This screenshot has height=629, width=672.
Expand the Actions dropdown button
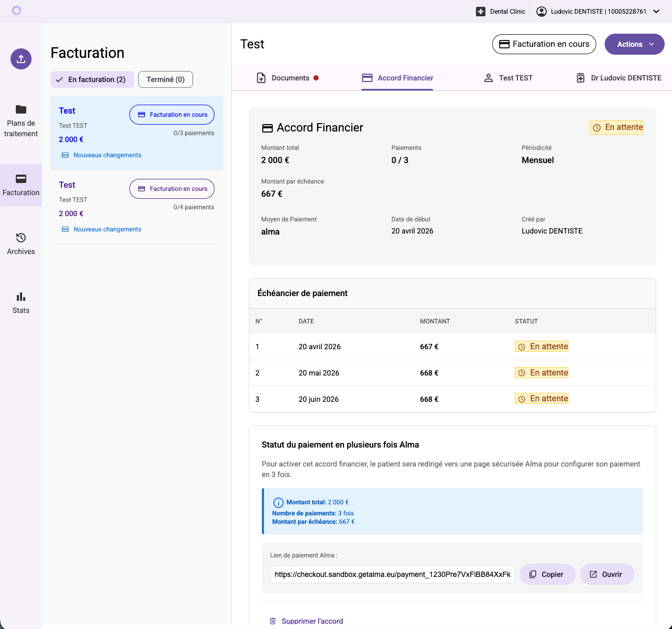(634, 44)
